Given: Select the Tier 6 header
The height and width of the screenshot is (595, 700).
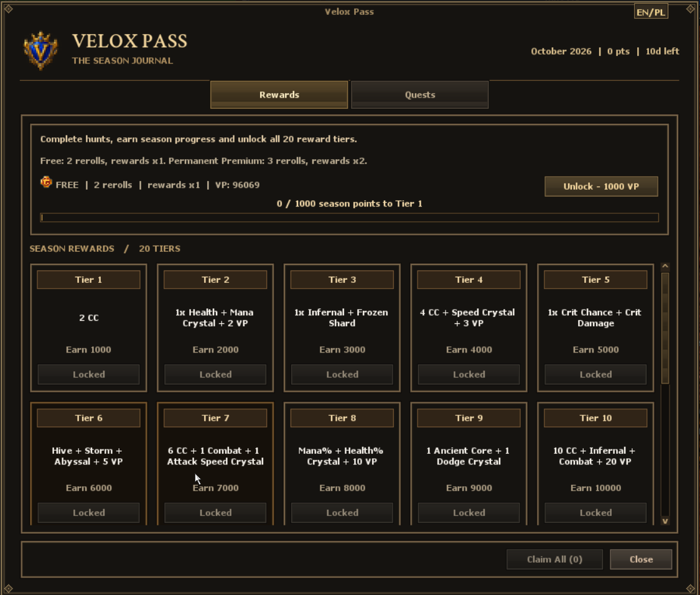Looking at the screenshot, I should [88, 418].
